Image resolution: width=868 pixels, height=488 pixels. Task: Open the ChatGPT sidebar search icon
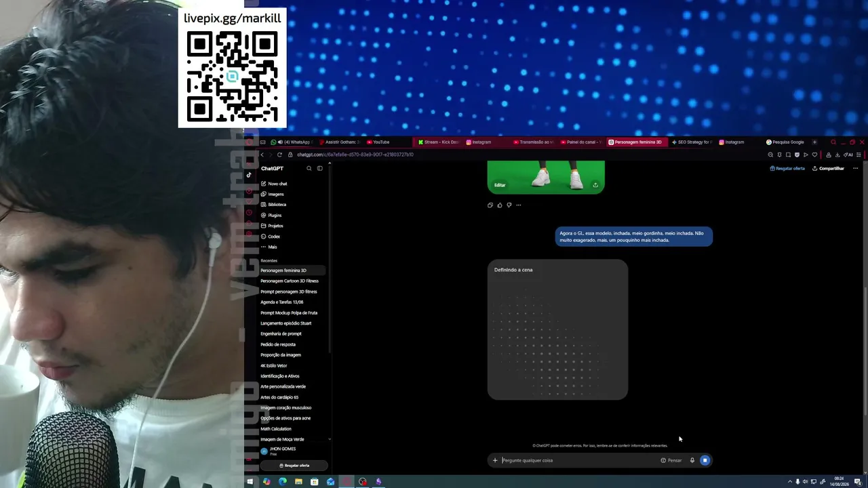(309, 169)
